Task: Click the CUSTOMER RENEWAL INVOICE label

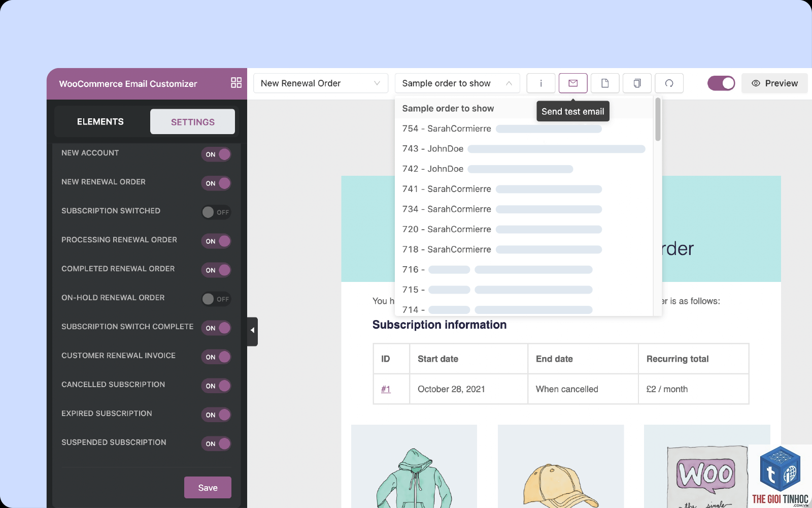Action: [x=119, y=356]
